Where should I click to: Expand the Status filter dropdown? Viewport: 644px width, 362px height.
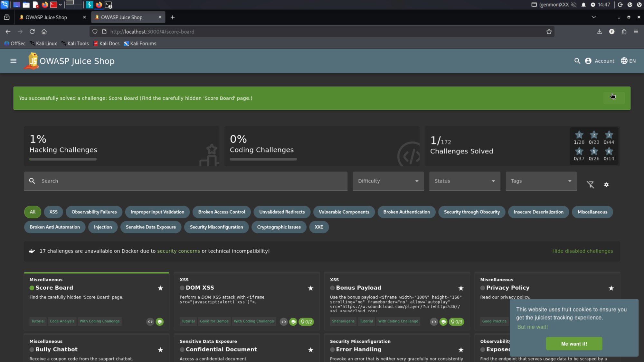465,181
